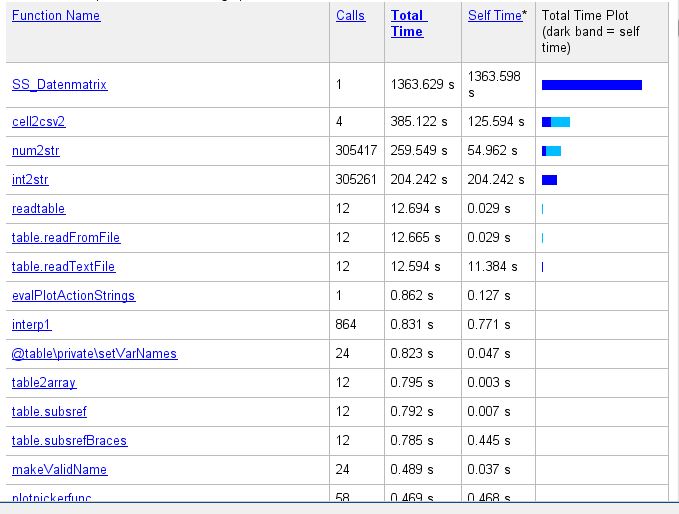Select the int2str function link

point(30,180)
